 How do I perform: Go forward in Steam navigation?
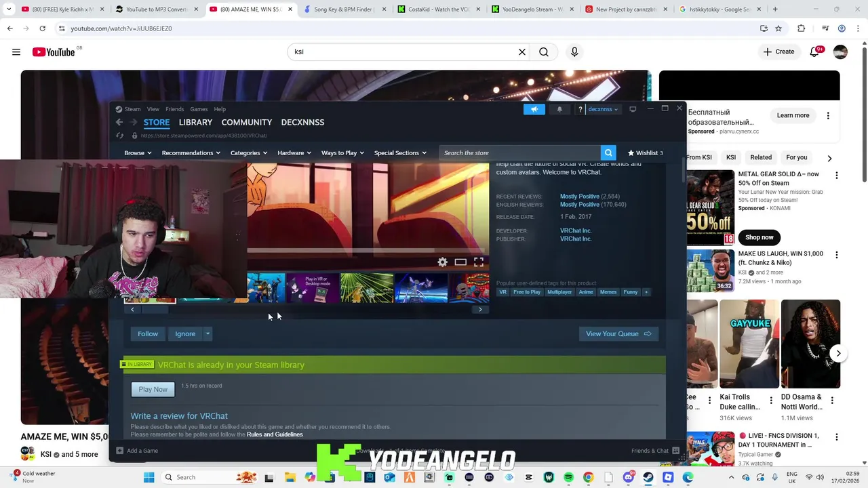[x=133, y=122]
